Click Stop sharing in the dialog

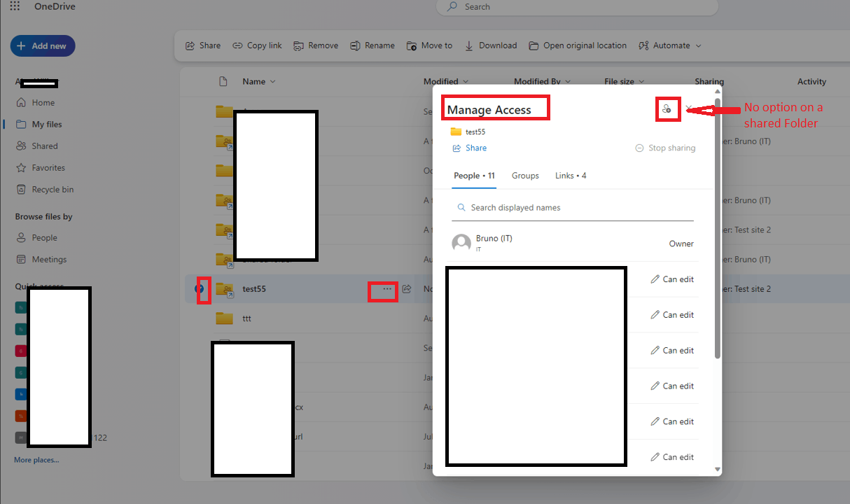pyautogui.click(x=665, y=148)
